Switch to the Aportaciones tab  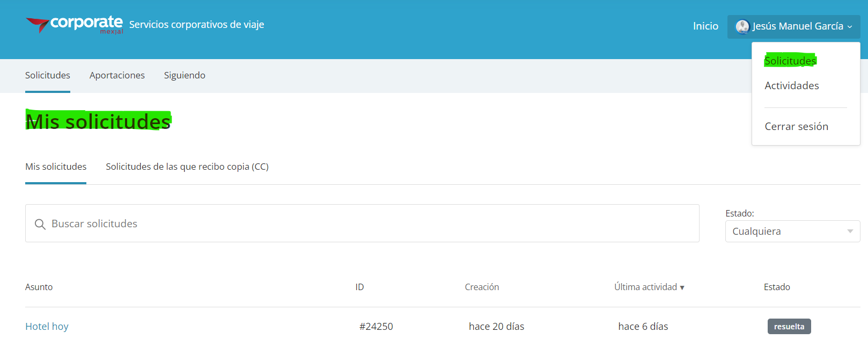pos(117,75)
